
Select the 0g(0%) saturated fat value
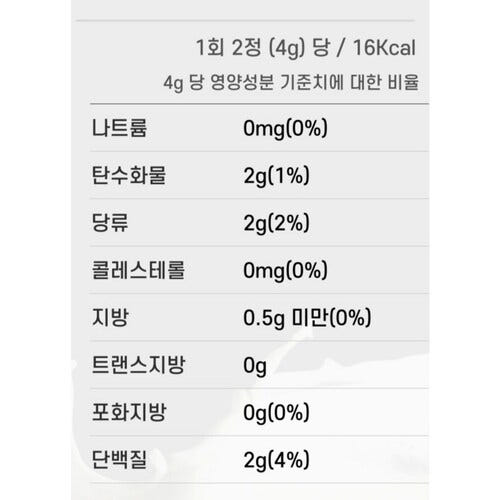click(x=276, y=413)
